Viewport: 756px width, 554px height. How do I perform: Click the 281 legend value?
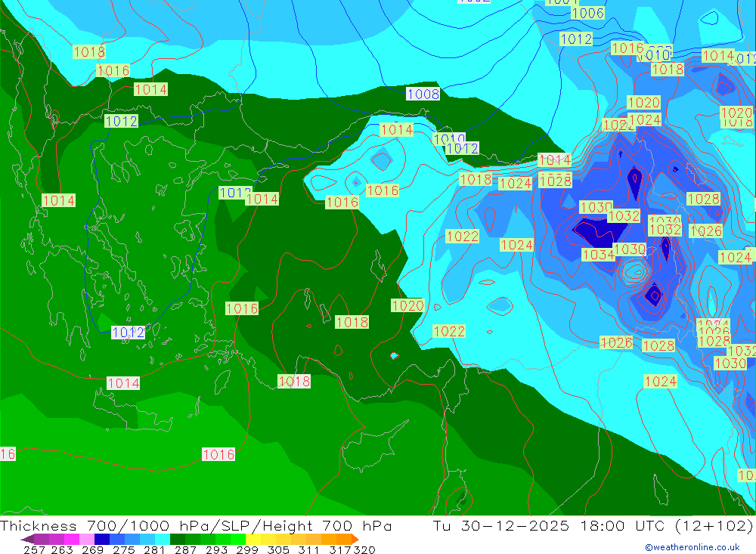pyautogui.click(x=154, y=549)
